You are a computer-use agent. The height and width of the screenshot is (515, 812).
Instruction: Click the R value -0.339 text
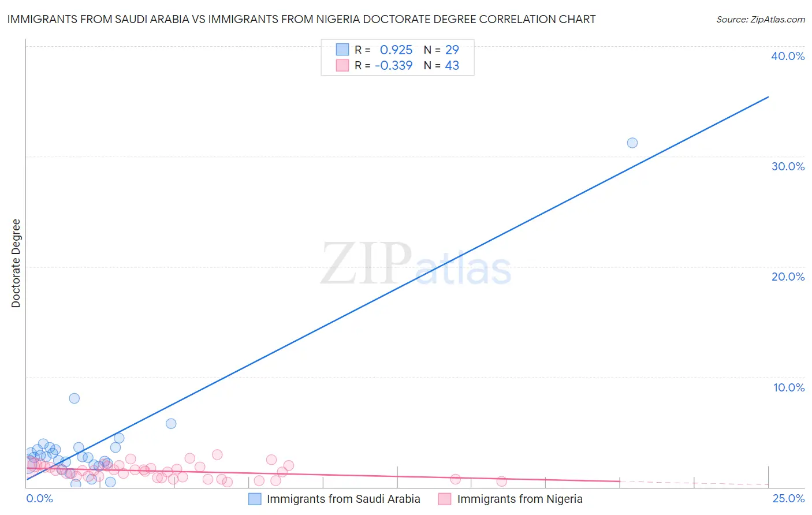(394, 65)
